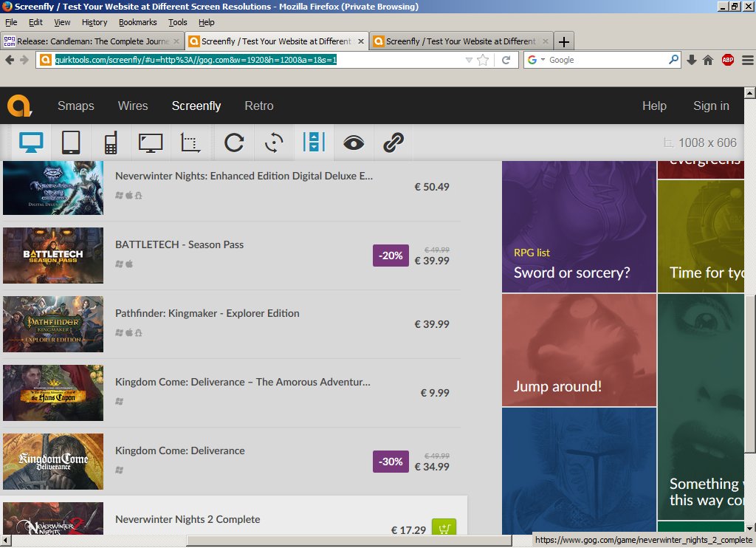Screen dimensions: 756x548
Task: Click the Quirktools orange logo
Action: click(19, 106)
